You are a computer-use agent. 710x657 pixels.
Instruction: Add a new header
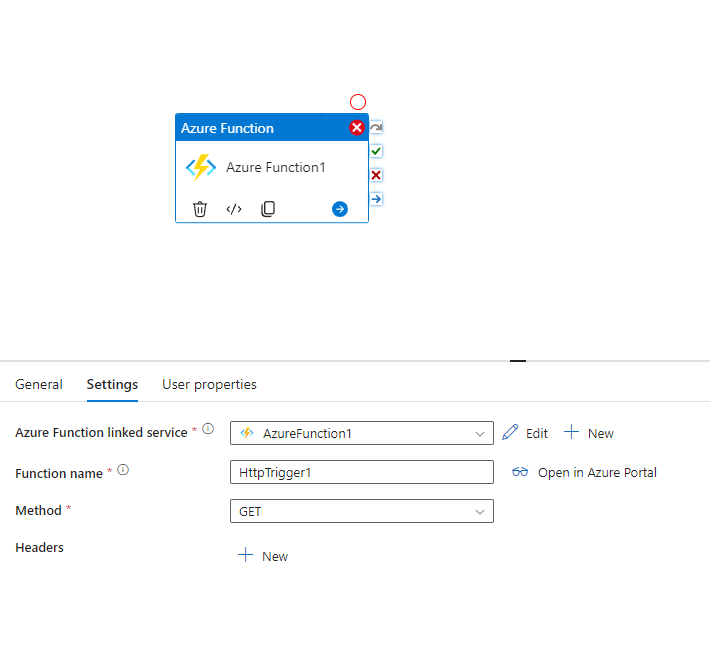[263, 556]
